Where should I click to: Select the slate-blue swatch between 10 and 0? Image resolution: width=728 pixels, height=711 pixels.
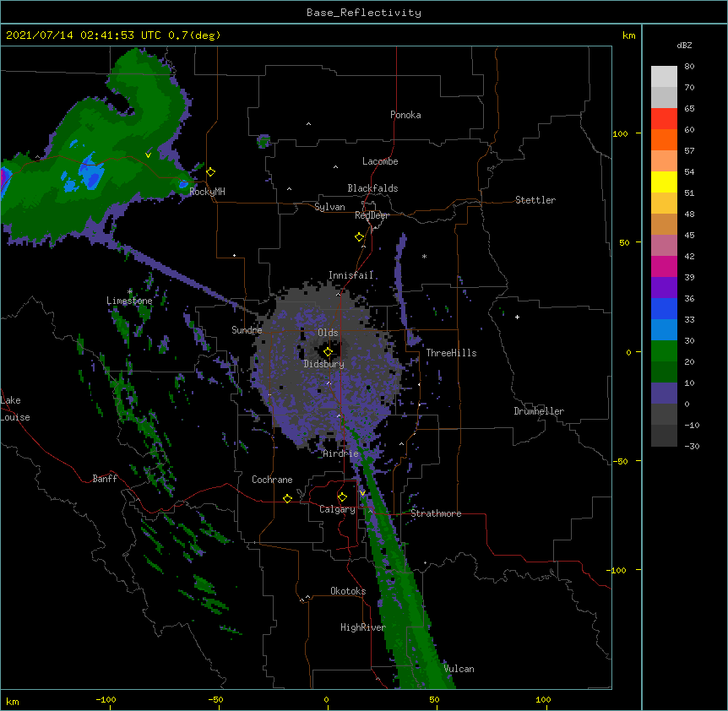pyautogui.click(x=664, y=393)
